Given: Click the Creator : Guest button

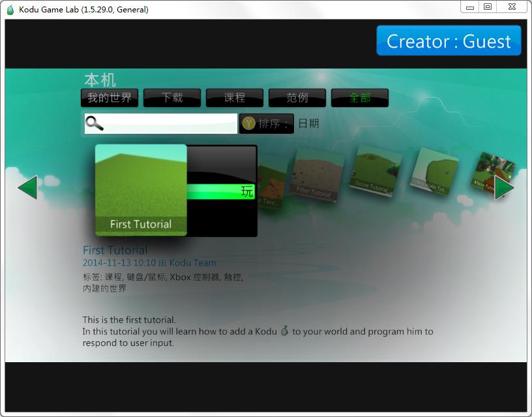Looking at the screenshot, I should click(449, 41).
